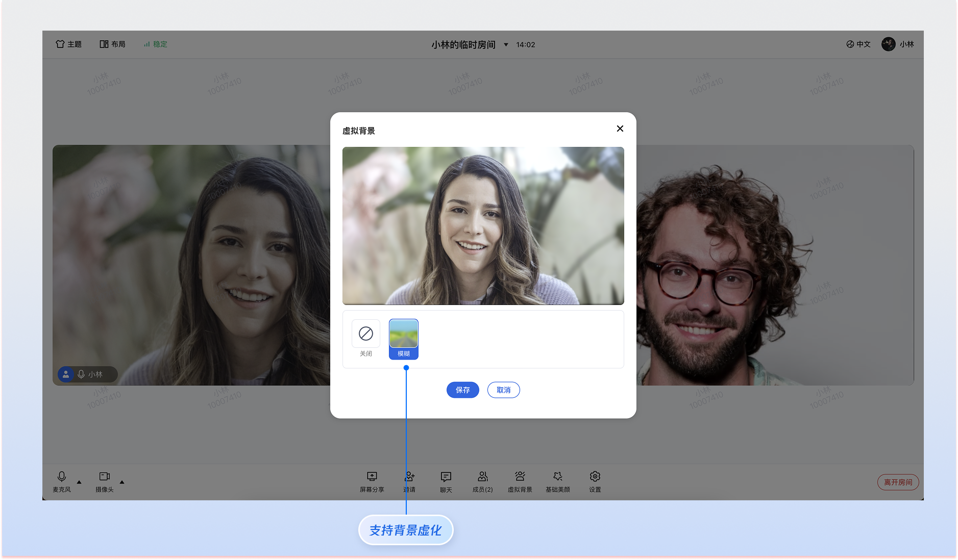958x560 pixels.
Task: Click the cancel (取消) button
Action: (x=503, y=390)
